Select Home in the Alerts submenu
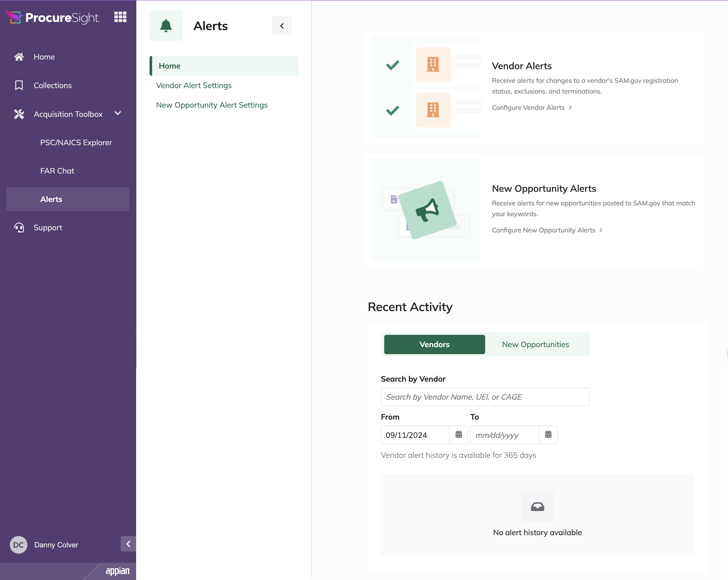Viewport: 728px width, 580px height. (x=224, y=66)
